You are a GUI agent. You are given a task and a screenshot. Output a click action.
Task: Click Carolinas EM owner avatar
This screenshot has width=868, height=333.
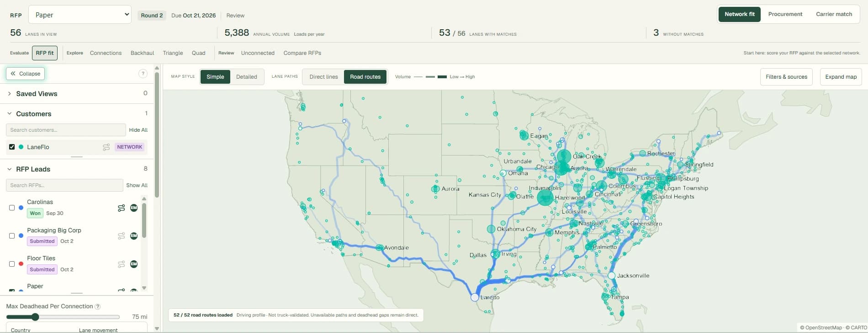point(134,208)
